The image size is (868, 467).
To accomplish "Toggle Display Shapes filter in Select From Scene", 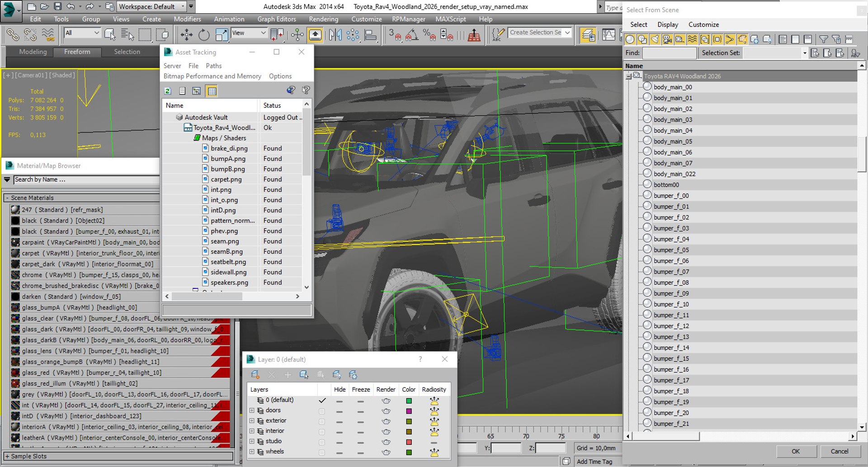I will pos(642,39).
